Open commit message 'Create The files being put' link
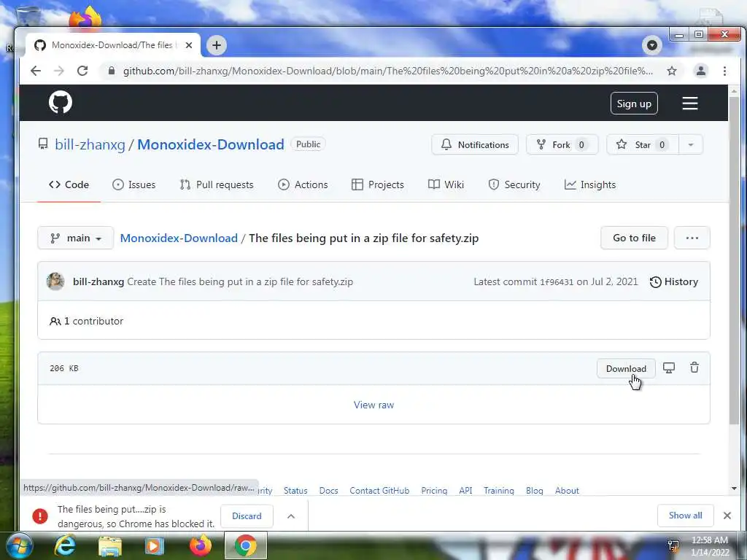Image resolution: width=747 pixels, height=560 pixels. [x=240, y=281]
